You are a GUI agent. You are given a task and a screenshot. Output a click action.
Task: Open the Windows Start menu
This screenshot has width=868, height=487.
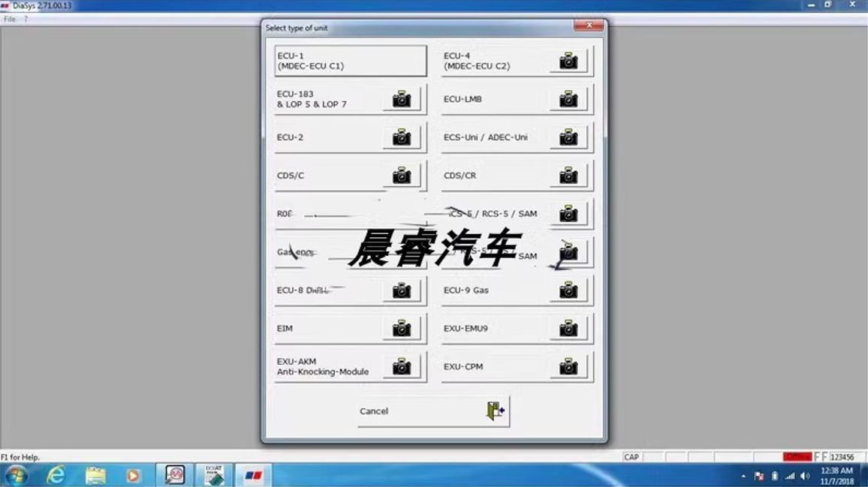pyautogui.click(x=16, y=476)
